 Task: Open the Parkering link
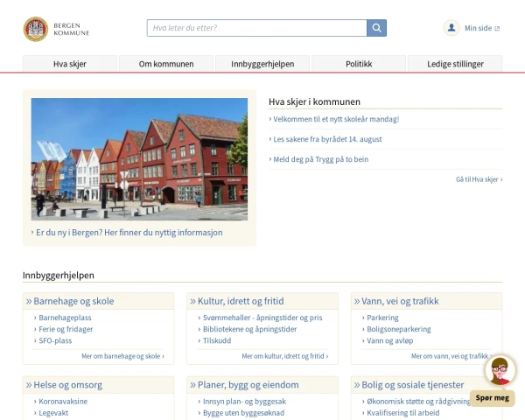[x=382, y=318]
